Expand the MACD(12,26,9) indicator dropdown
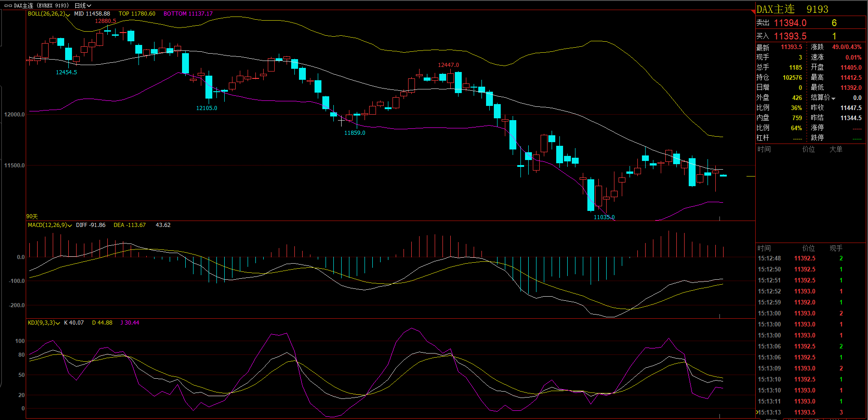The height and width of the screenshot is (420, 868). click(x=70, y=226)
